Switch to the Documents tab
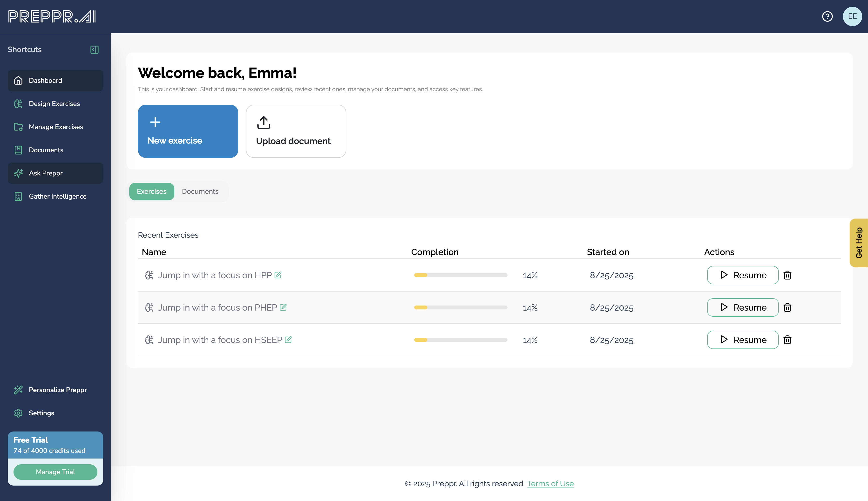Screen dimensions: 868x501 [x=200, y=191]
